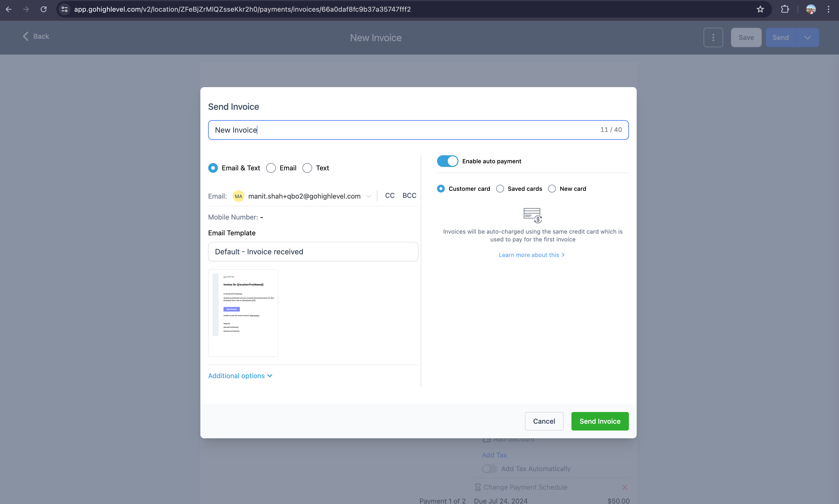Expand Additional options section

[240, 376]
